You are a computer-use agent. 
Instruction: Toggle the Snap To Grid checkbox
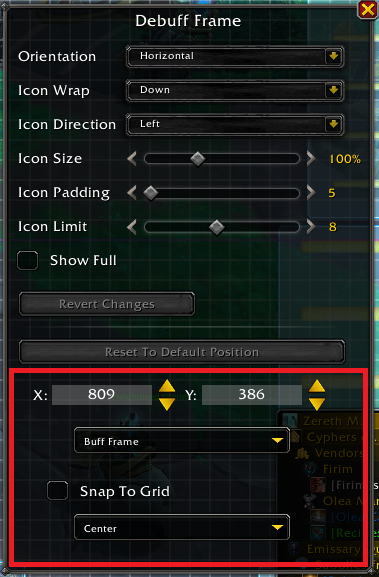pos(57,491)
